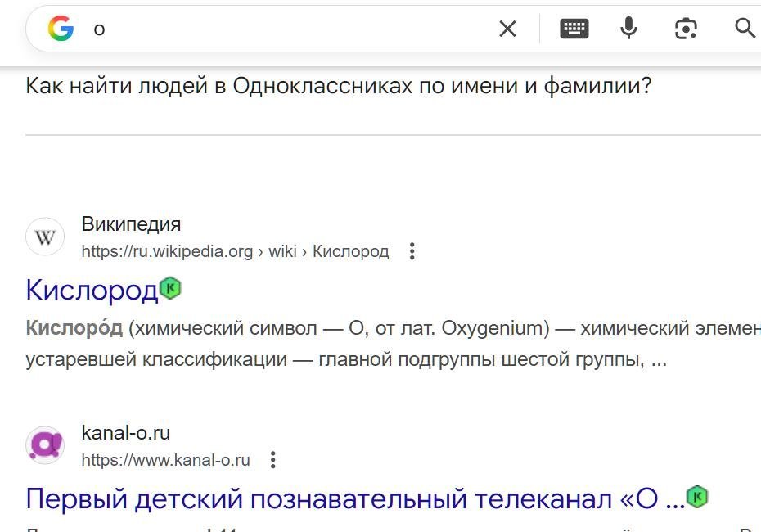Expand question about finding people in Одноклассники

click(x=338, y=86)
